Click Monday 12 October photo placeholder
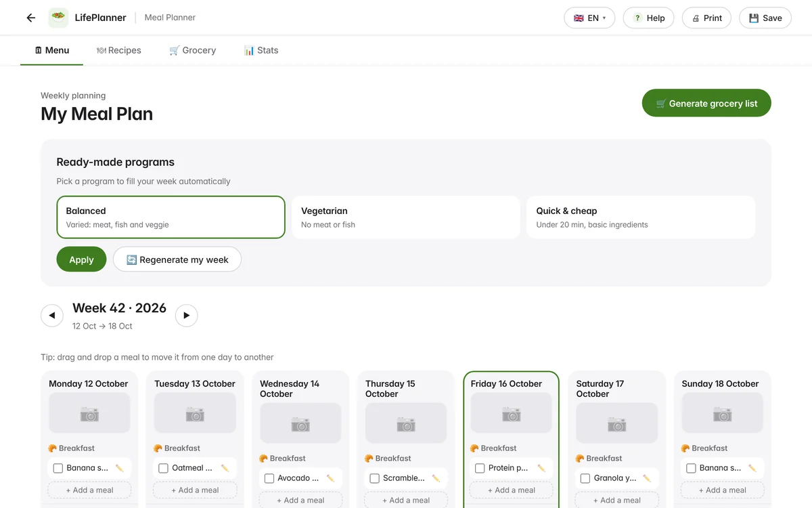Image resolution: width=812 pixels, height=508 pixels. click(89, 413)
